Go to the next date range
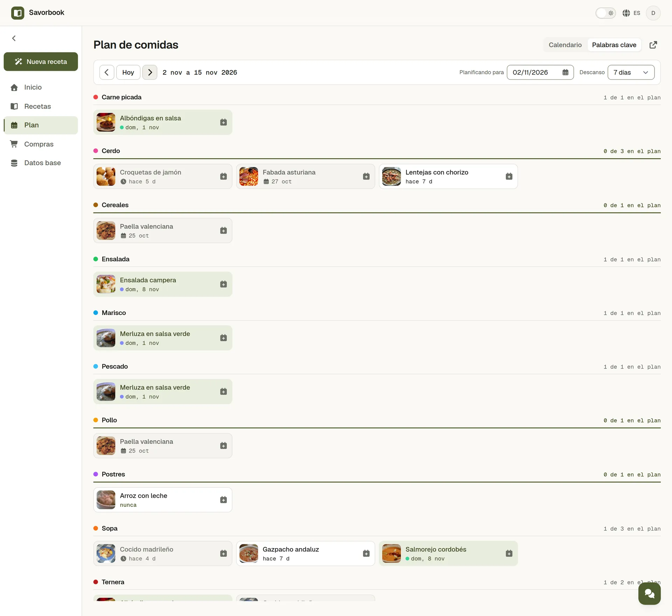The width and height of the screenshot is (672, 616). click(x=150, y=72)
